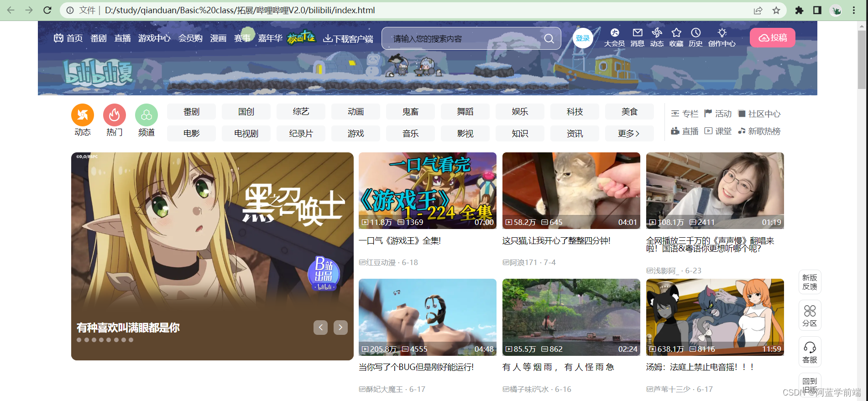Click the green 频道 channel icon

tap(146, 115)
